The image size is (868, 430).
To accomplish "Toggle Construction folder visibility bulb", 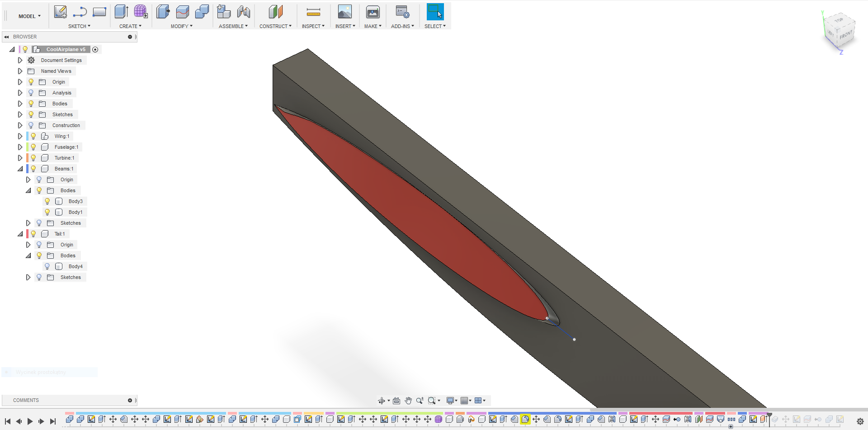I will 31,125.
